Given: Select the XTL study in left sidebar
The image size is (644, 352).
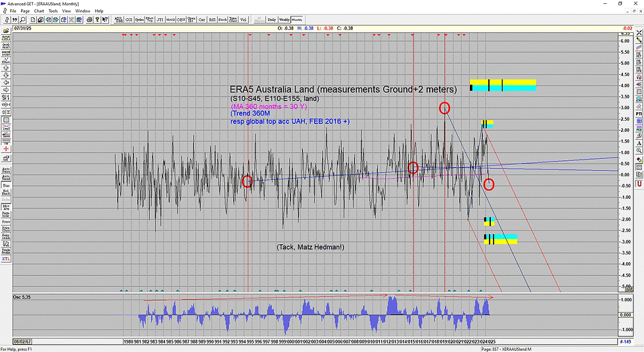Looking at the screenshot, I should [6, 259].
